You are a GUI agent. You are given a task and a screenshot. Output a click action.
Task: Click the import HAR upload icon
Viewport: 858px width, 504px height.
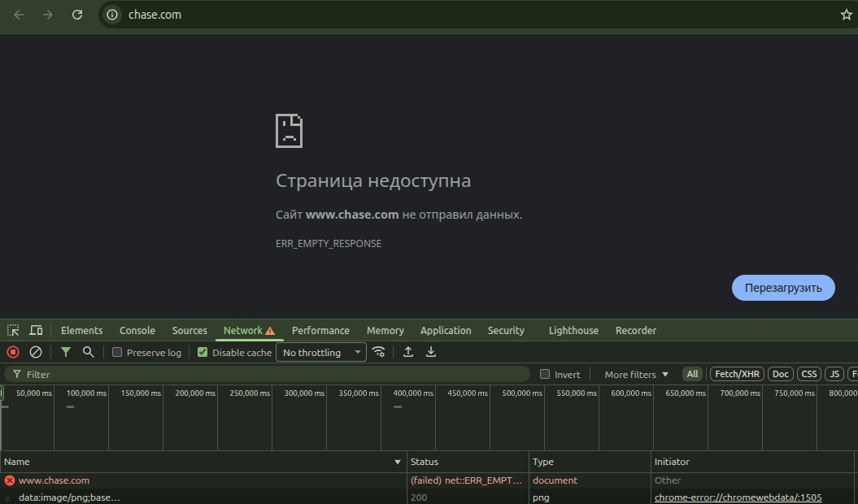coord(408,353)
